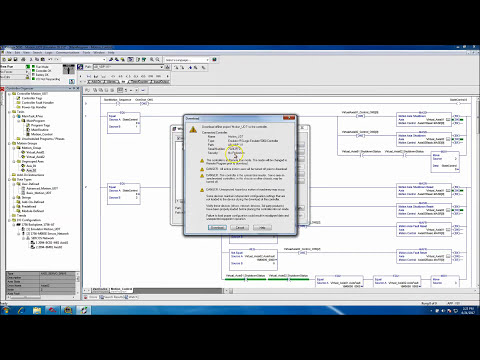The height and width of the screenshot is (360, 480).
Task: Collapse the Tasks folder node
Action: [x=9, y=112]
